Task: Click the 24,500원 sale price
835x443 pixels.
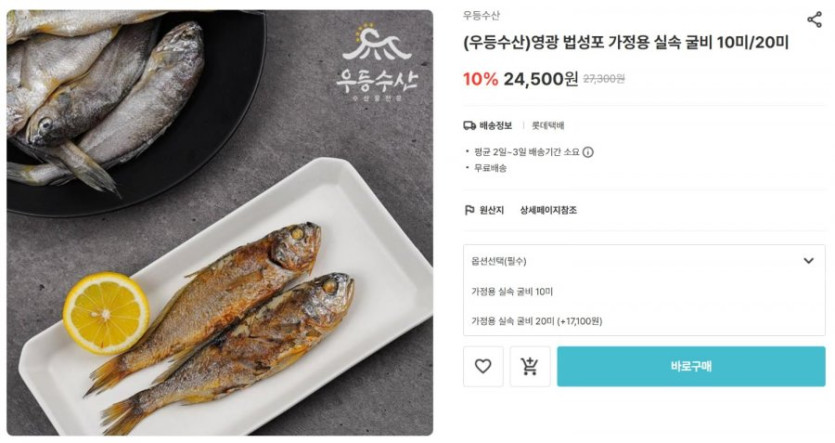Action: (540, 79)
